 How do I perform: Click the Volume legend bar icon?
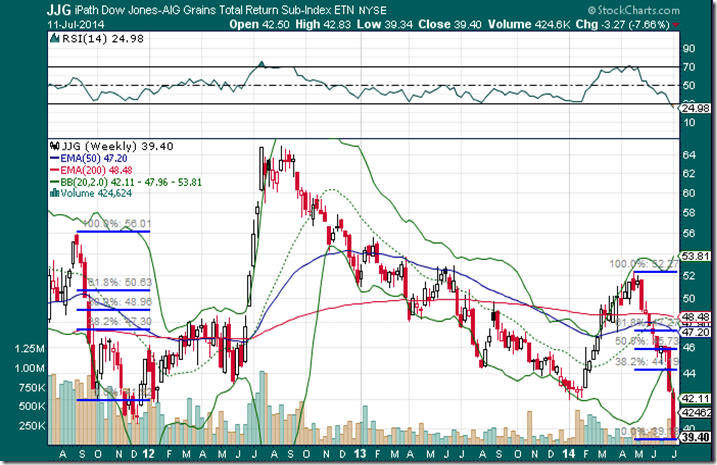(52, 192)
